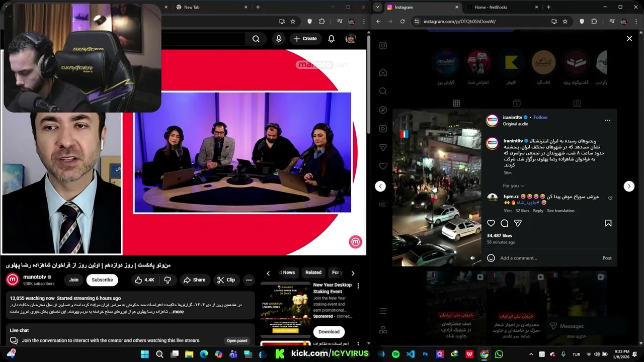Image resolution: width=644 pixels, height=362 pixels.
Task: Open Spotify from taskbar
Action: pyautogui.click(x=396, y=354)
